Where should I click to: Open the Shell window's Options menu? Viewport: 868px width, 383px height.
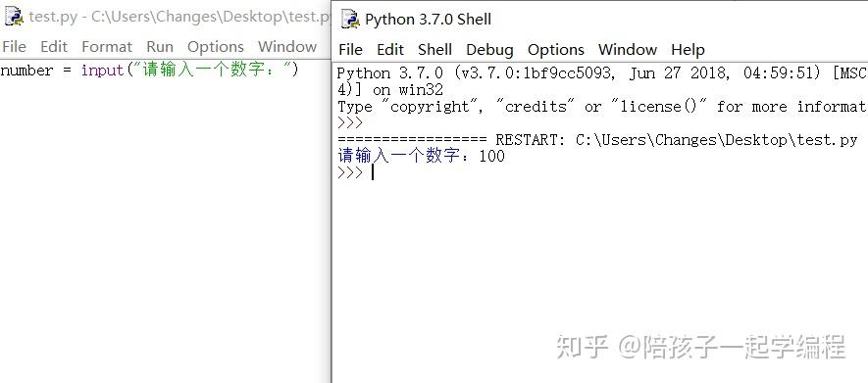point(556,50)
